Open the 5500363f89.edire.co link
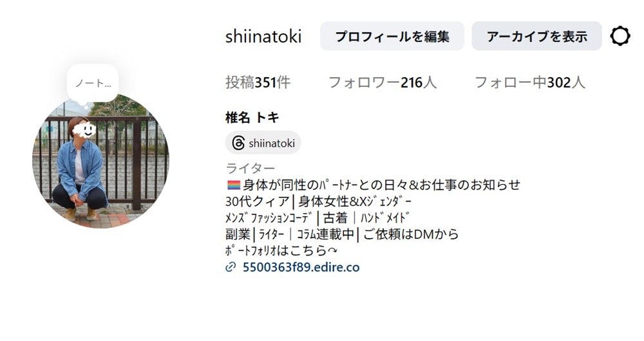This screenshot has height=341, width=644. coord(301,267)
